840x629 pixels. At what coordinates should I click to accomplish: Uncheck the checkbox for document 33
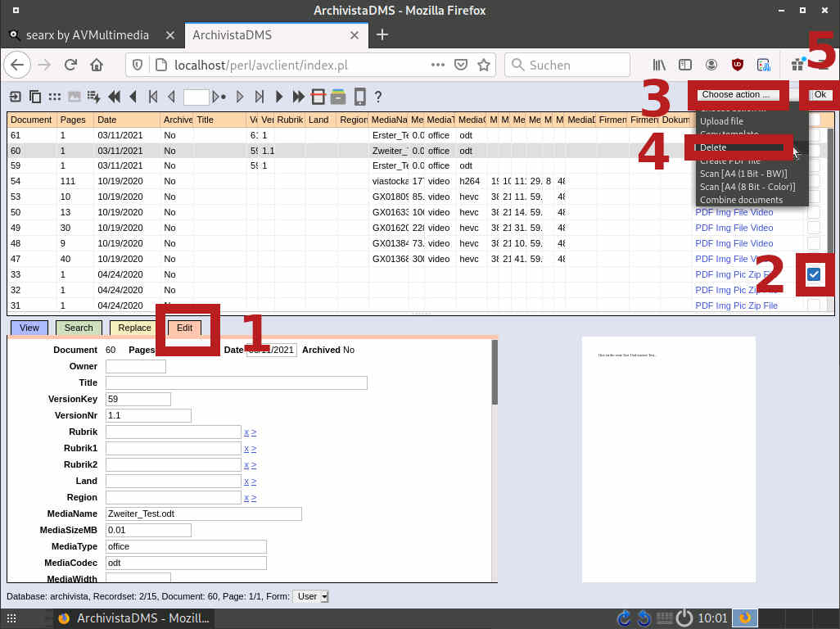pos(814,274)
